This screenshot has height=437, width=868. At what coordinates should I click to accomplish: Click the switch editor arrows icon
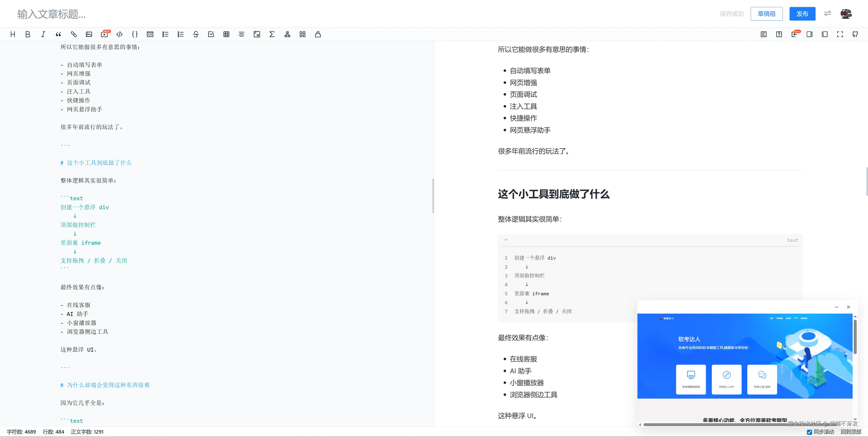(x=828, y=14)
